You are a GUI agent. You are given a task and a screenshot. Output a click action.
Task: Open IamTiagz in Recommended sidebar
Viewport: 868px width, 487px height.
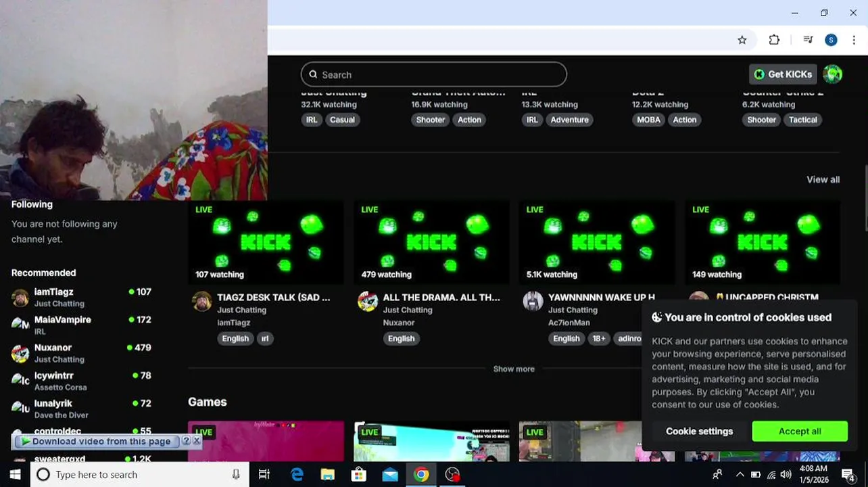(x=81, y=297)
